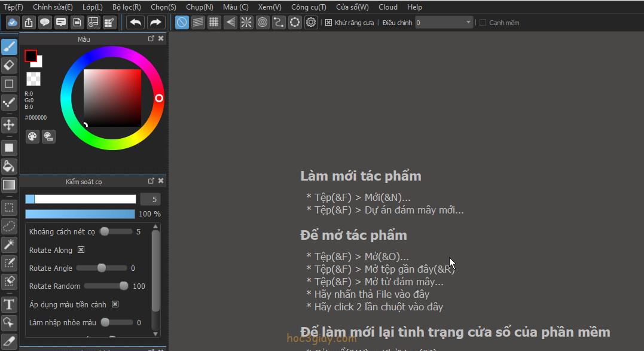The height and width of the screenshot is (351, 644).
Task: Open the Tệp(F) menu
Action: (14, 7)
